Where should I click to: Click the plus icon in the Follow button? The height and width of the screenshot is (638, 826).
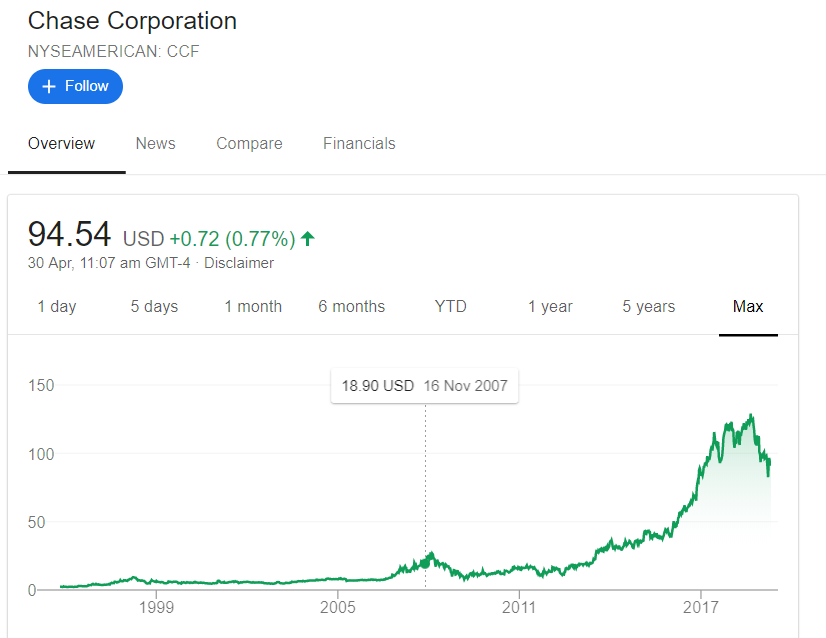click(x=48, y=87)
